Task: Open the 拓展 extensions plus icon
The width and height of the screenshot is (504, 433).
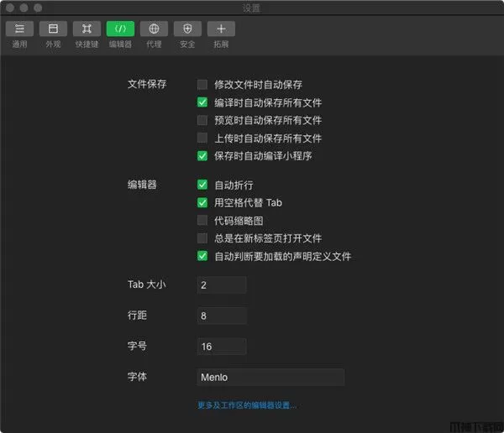Action: point(221,29)
